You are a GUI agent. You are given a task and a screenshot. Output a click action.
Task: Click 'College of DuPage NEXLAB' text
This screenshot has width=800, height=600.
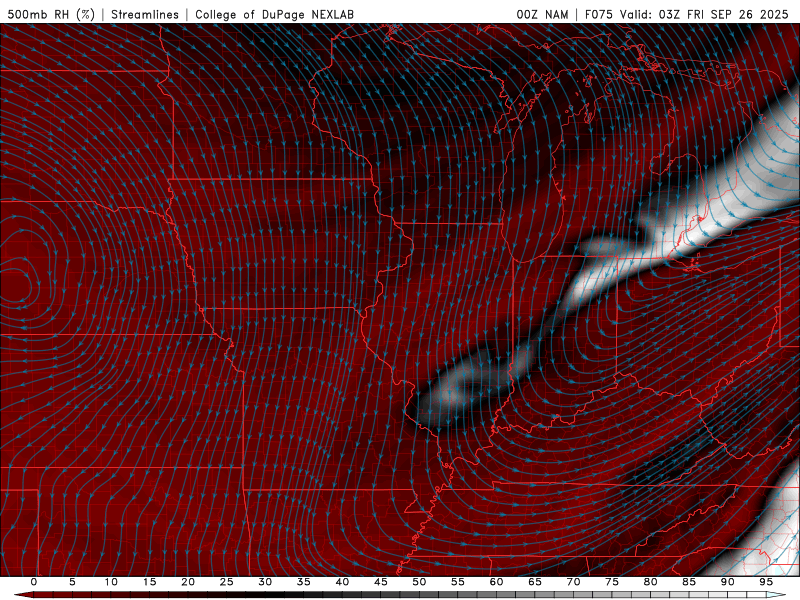point(274,14)
